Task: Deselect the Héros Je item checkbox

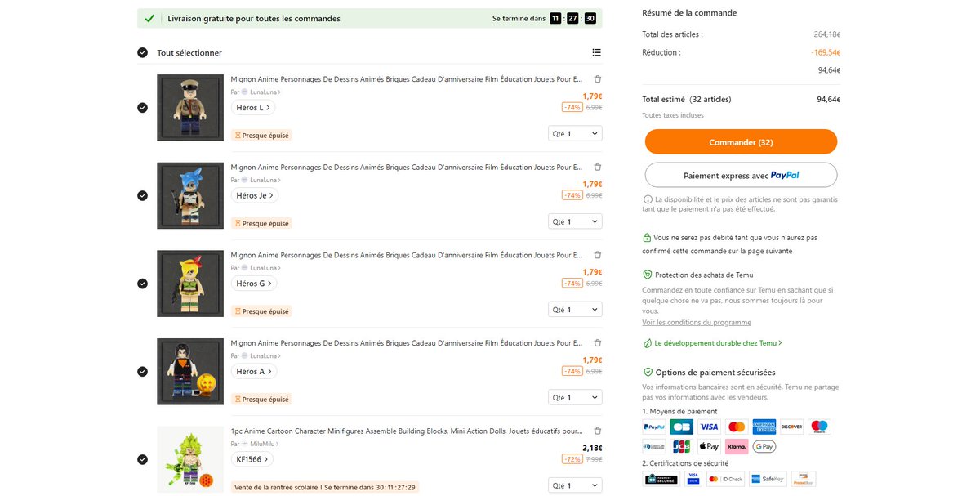Action: [x=143, y=195]
